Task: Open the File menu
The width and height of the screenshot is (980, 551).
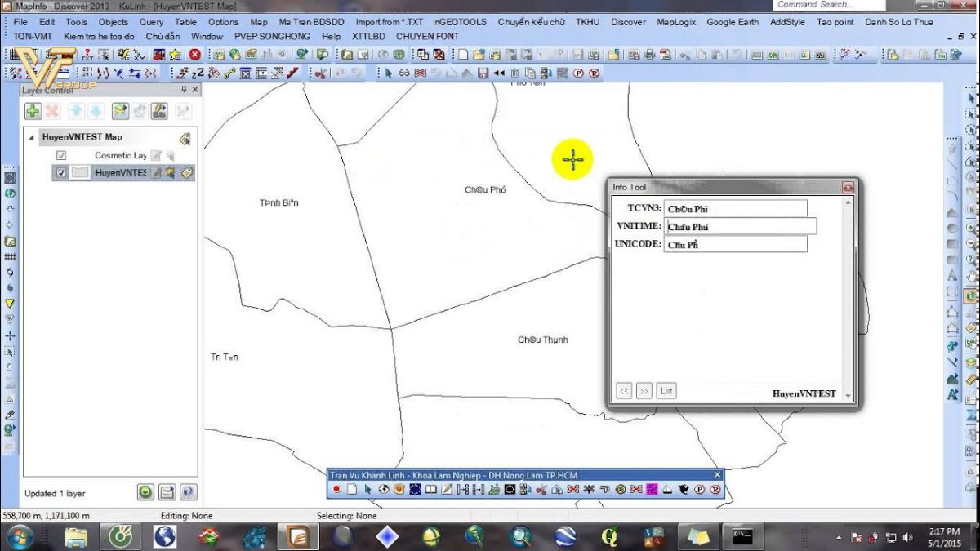Action: pyautogui.click(x=20, y=22)
